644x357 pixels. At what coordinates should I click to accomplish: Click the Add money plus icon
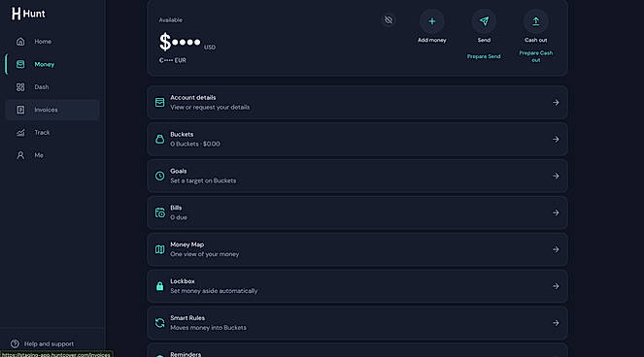(x=431, y=21)
